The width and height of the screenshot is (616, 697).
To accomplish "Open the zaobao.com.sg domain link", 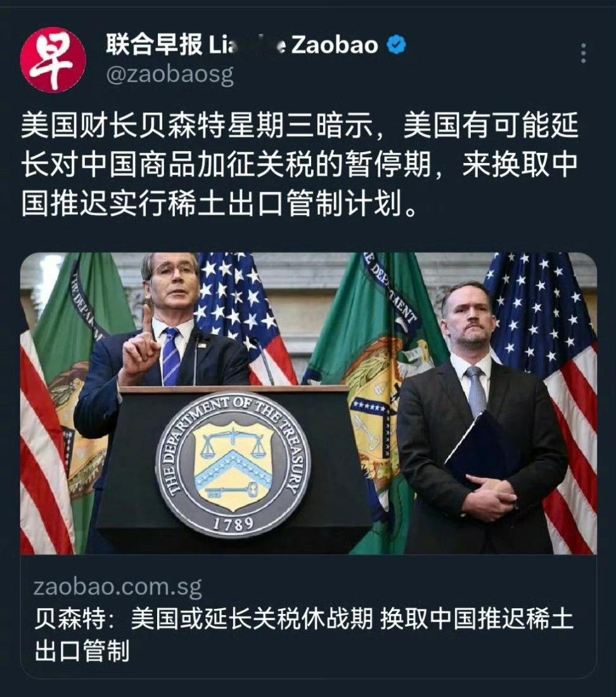I will [x=118, y=587].
